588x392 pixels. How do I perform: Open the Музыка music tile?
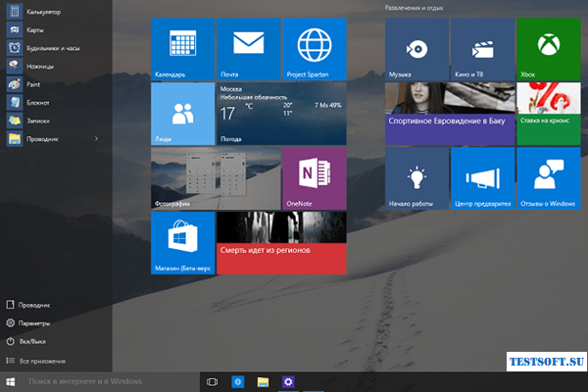[x=416, y=49]
